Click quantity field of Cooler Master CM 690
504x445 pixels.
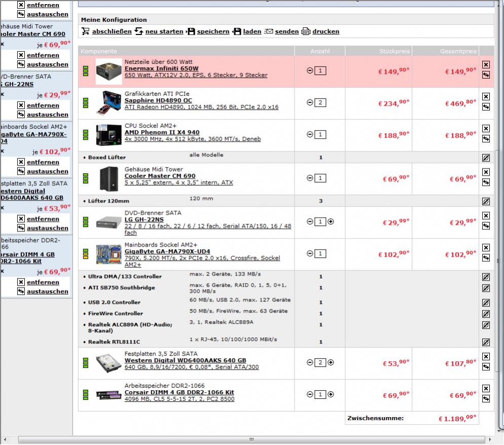pos(320,178)
